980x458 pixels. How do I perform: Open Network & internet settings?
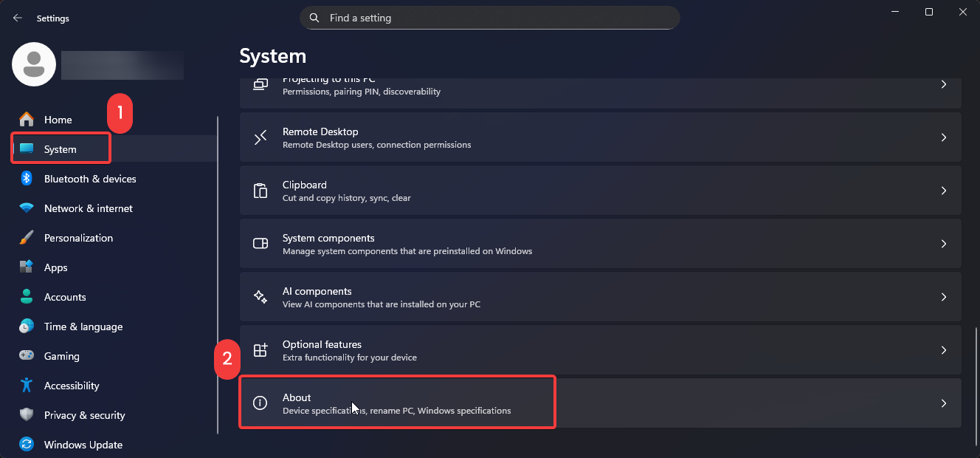point(114,208)
